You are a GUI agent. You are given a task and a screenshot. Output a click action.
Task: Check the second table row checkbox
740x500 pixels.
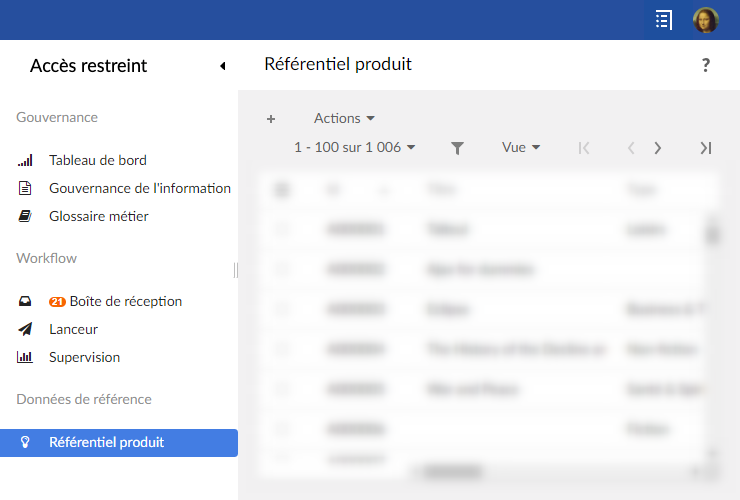click(282, 269)
